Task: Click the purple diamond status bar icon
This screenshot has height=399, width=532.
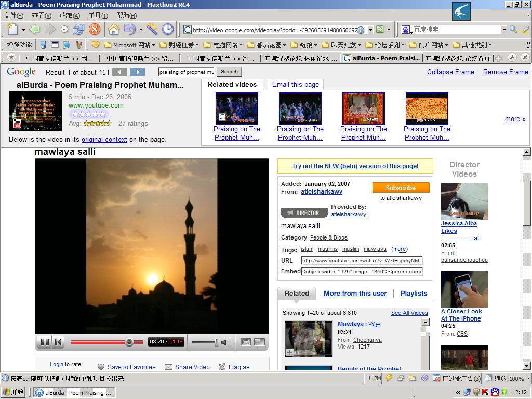Action: pyautogui.click(x=424, y=378)
